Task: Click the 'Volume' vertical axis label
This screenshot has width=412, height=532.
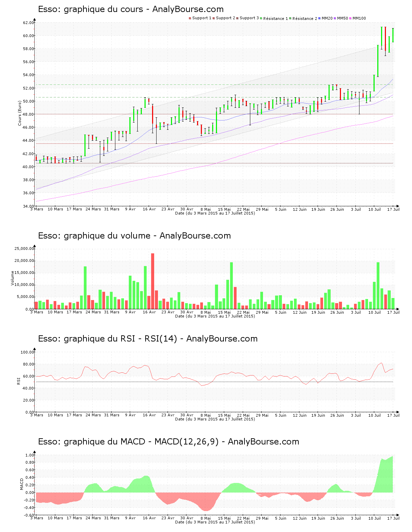Action: pos(13,278)
